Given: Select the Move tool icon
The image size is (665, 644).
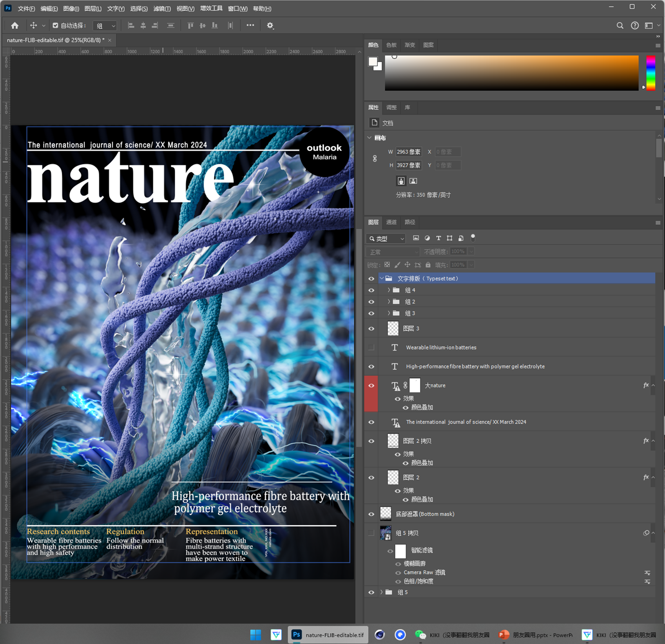Looking at the screenshot, I should point(33,26).
